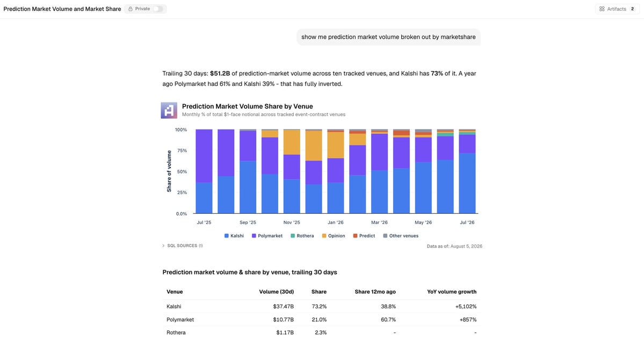Expand the SQL SOURCES section
644x340 pixels.
(x=183, y=245)
